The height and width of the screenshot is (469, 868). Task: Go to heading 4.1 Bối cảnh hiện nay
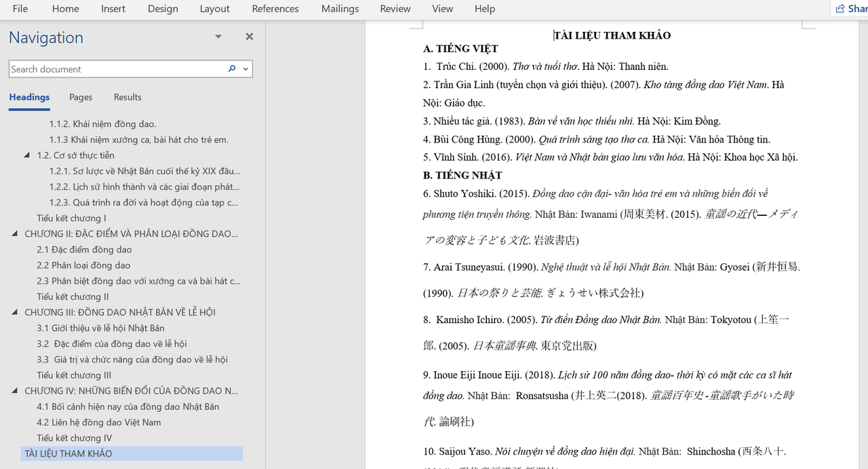tap(127, 407)
